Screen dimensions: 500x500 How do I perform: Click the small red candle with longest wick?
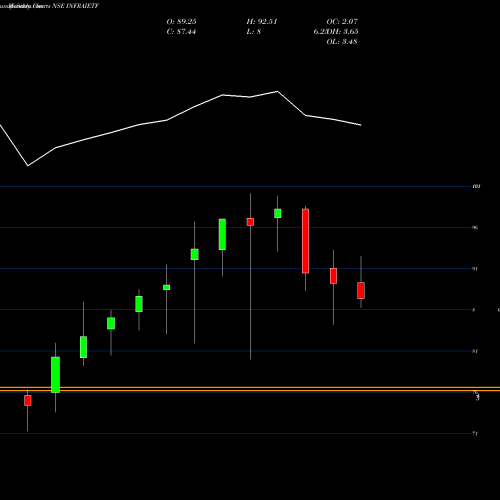coord(250,222)
